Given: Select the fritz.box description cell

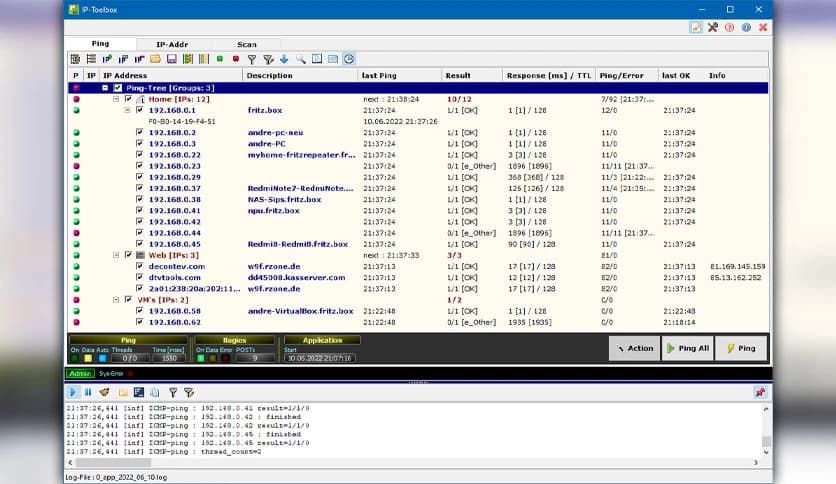Looking at the screenshot, I should coord(265,110).
